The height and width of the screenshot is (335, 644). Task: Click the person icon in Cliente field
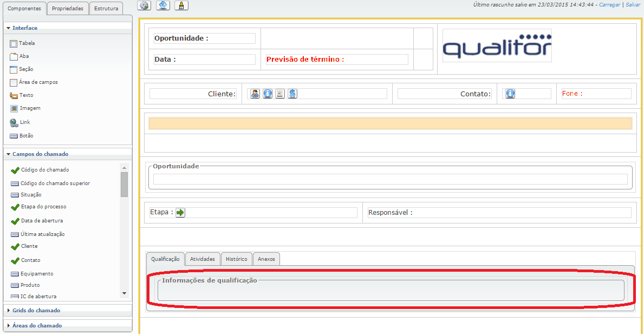click(x=255, y=94)
